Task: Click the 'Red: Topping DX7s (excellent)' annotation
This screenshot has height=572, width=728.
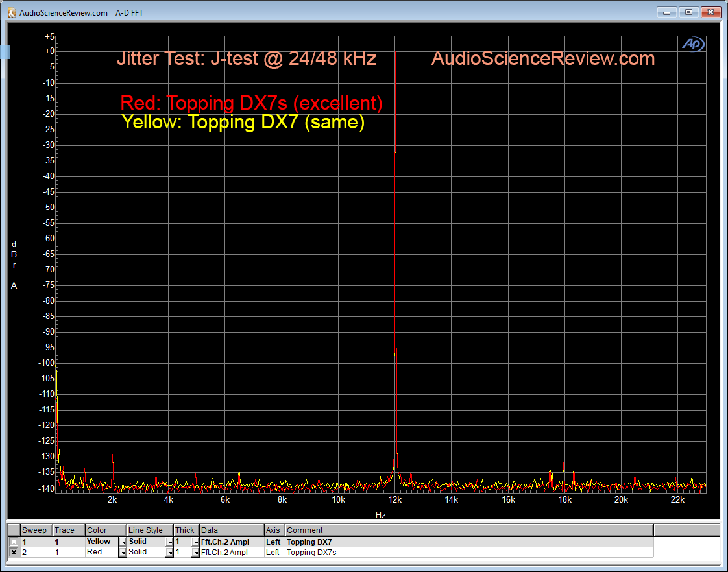Action: click(251, 103)
